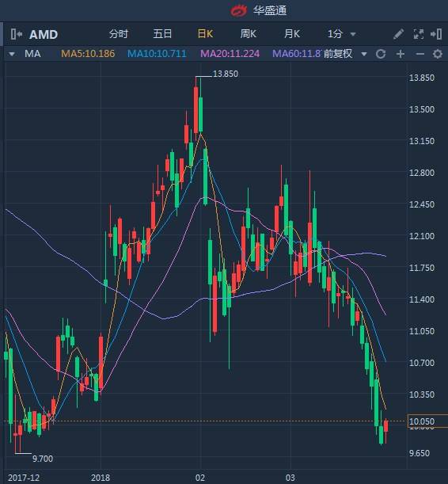The height and width of the screenshot is (484, 448).
Task: Click the MA5:10.186 value
Action: click(88, 54)
